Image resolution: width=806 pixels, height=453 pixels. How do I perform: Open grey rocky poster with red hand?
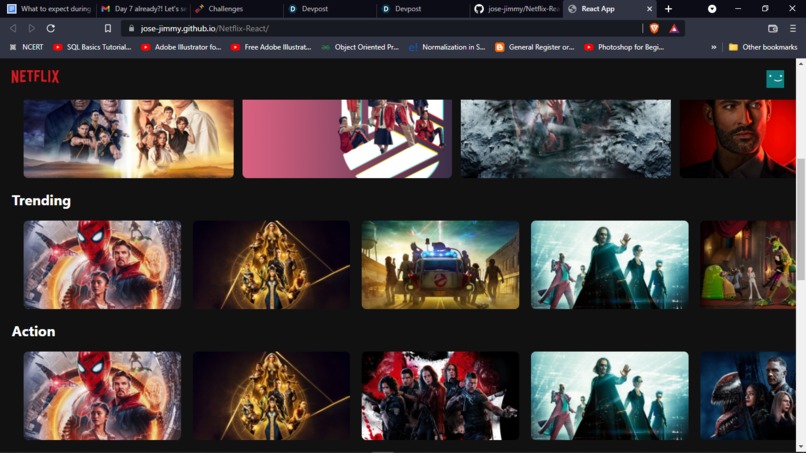[565, 139]
